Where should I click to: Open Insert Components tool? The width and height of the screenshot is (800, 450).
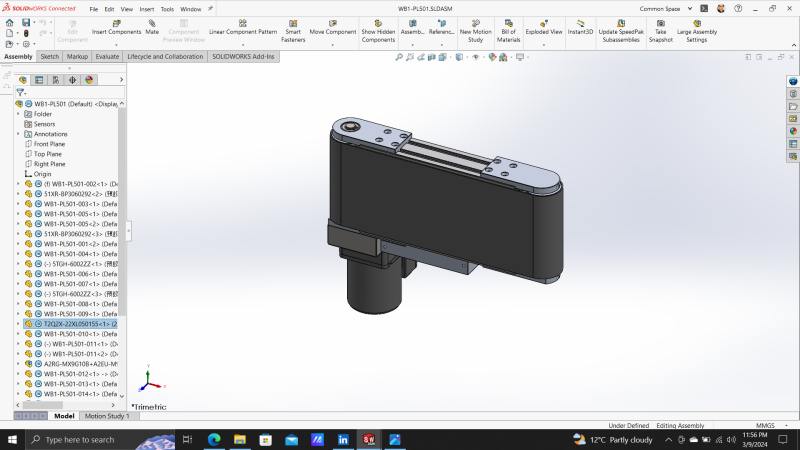tap(116, 23)
